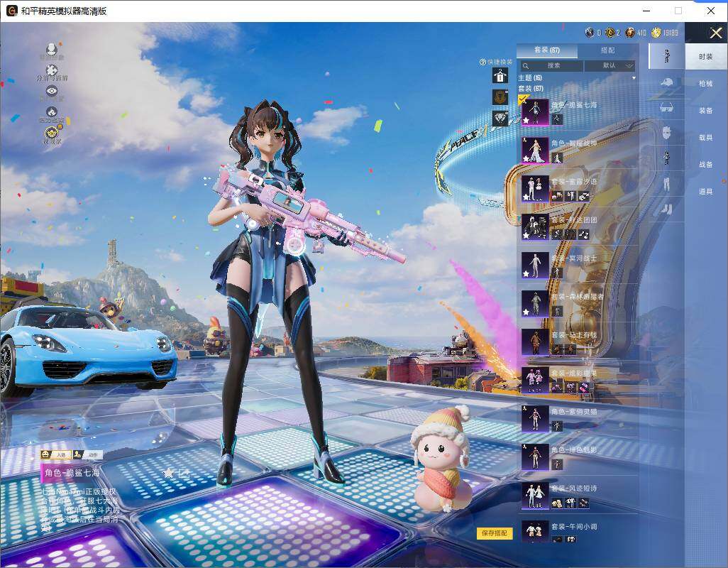Viewport: 728px width, 568px height.
Task: Select the cap headwear category icon
Action: click(x=667, y=82)
